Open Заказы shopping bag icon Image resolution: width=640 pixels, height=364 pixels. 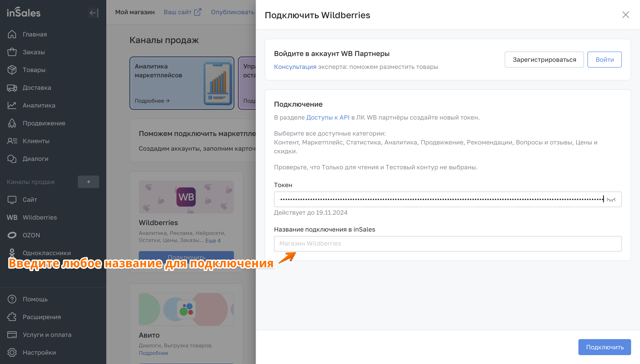pos(12,52)
